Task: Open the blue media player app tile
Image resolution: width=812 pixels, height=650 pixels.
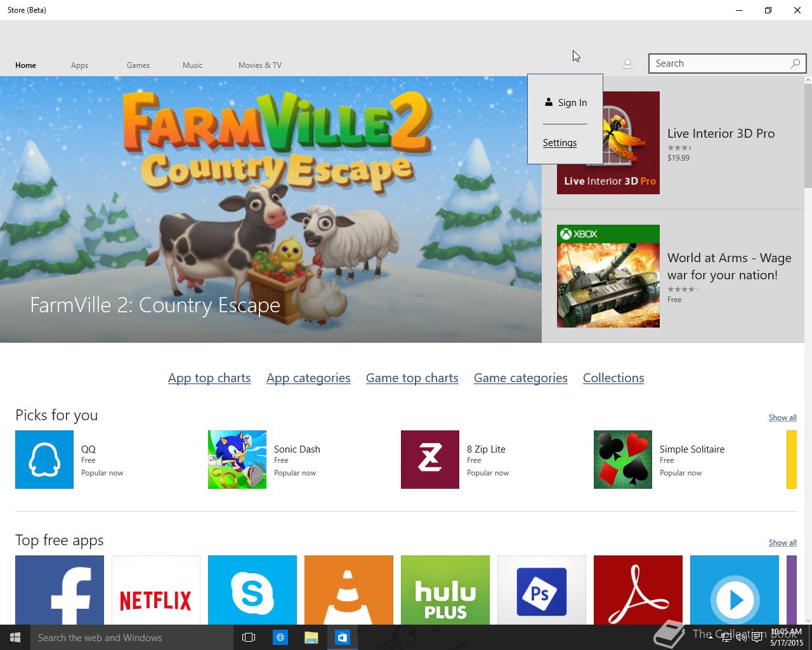Action: point(735,590)
